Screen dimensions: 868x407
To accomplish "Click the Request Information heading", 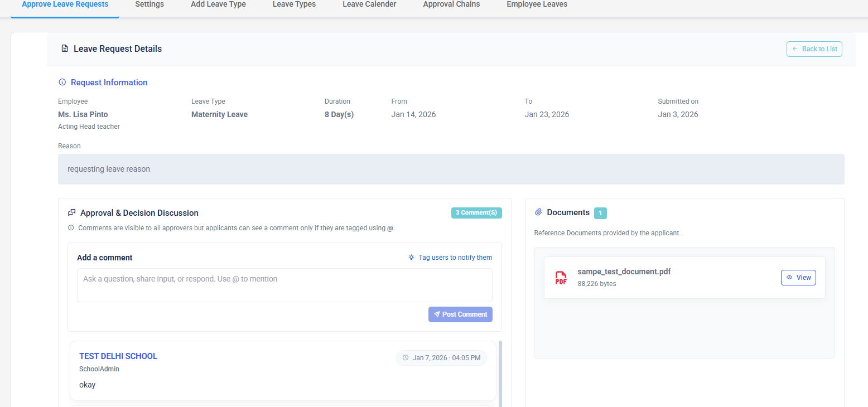I will coord(109,83).
